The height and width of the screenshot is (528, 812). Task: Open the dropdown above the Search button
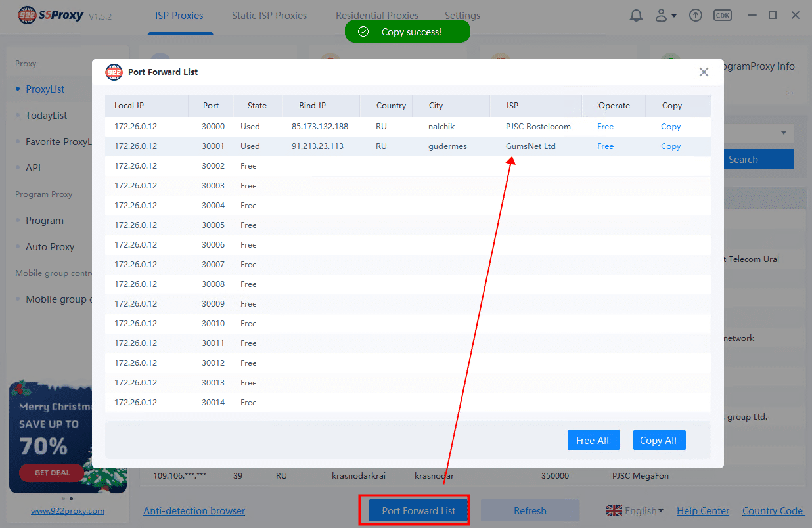(x=783, y=133)
